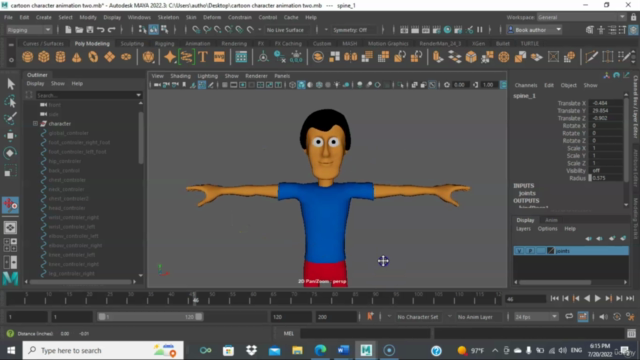Click the time slider at frame 46
This screenshot has height=360, width=640.
(x=195, y=299)
